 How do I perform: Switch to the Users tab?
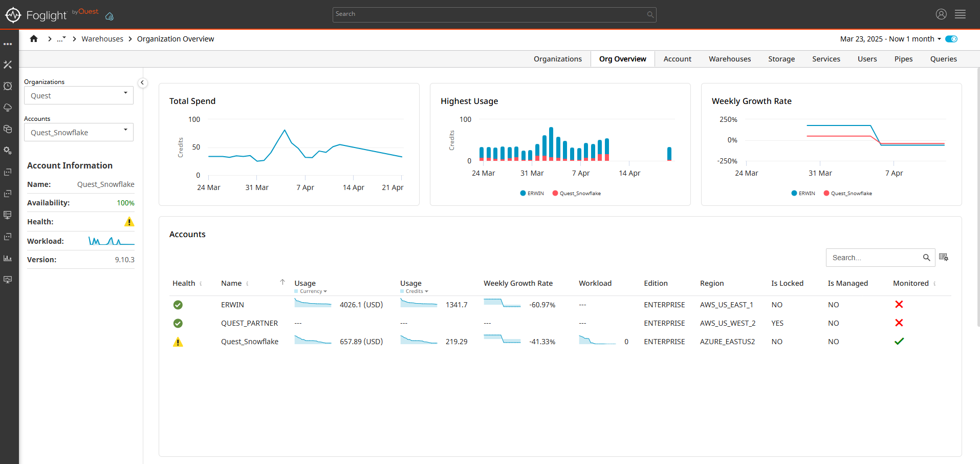(x=867, y=59)
